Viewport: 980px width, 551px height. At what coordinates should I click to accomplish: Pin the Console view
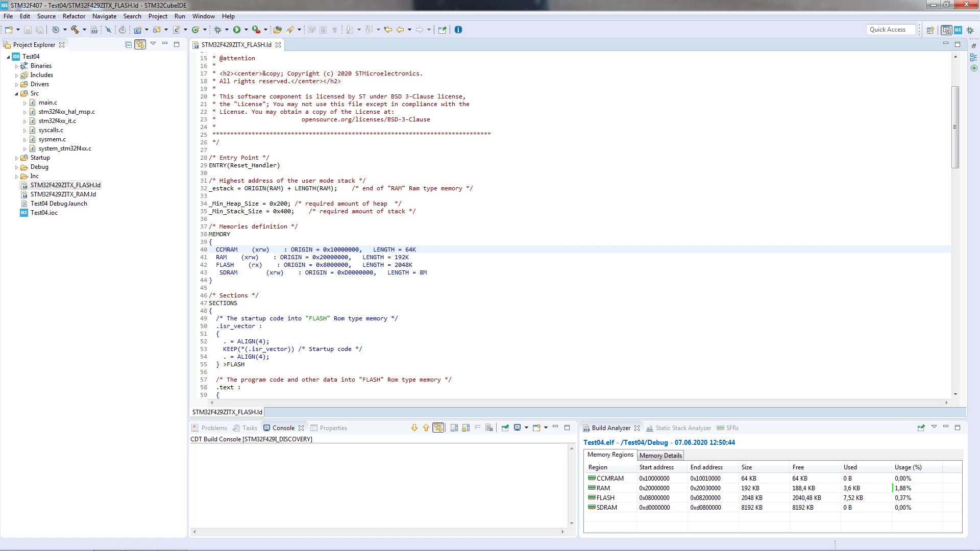click(x=505, y=428)
